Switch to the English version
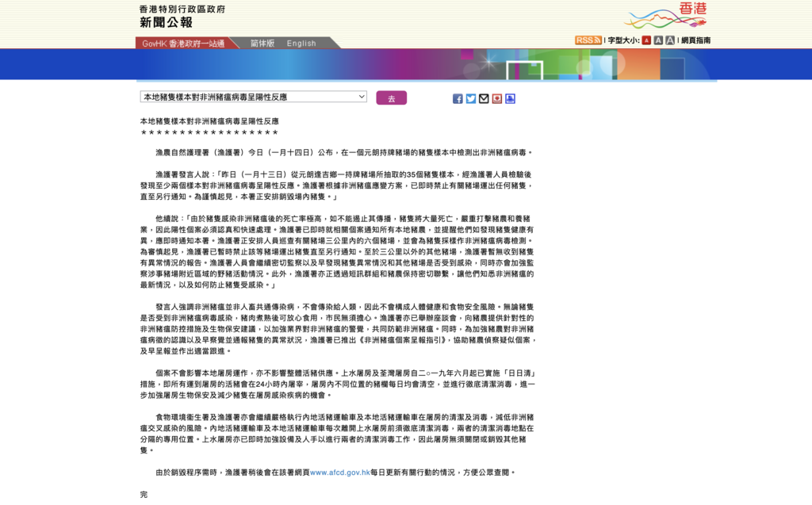812x505 pixels. coord(301,43)
